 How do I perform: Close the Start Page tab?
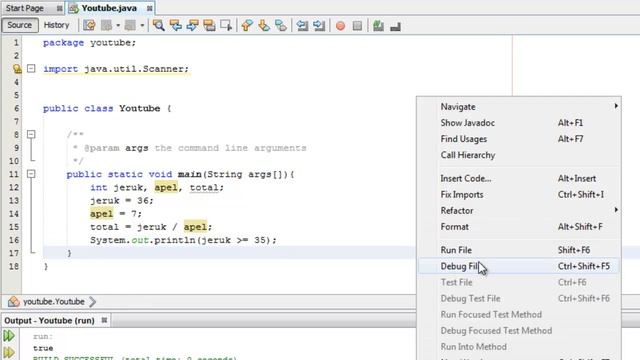tap(60, 8)
